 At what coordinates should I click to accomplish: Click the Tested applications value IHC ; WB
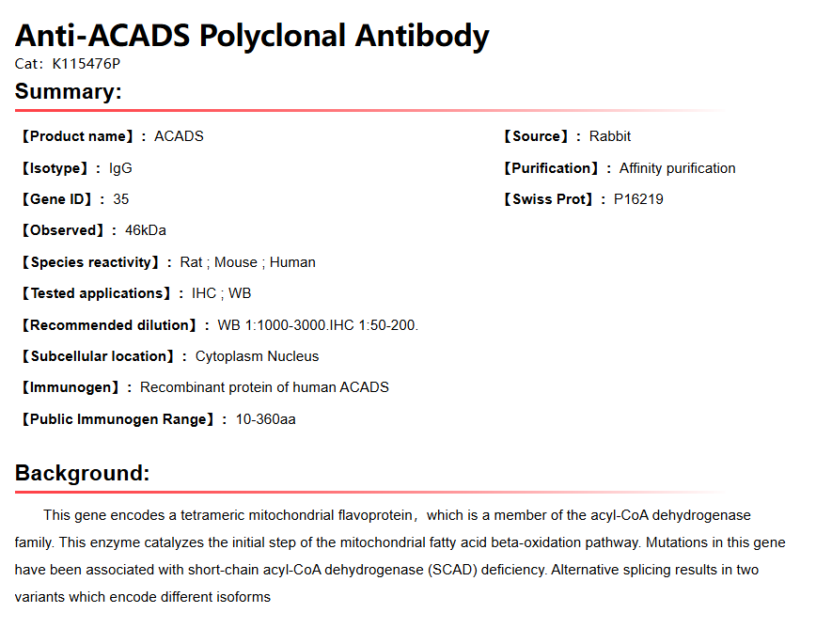pos(221,293)
